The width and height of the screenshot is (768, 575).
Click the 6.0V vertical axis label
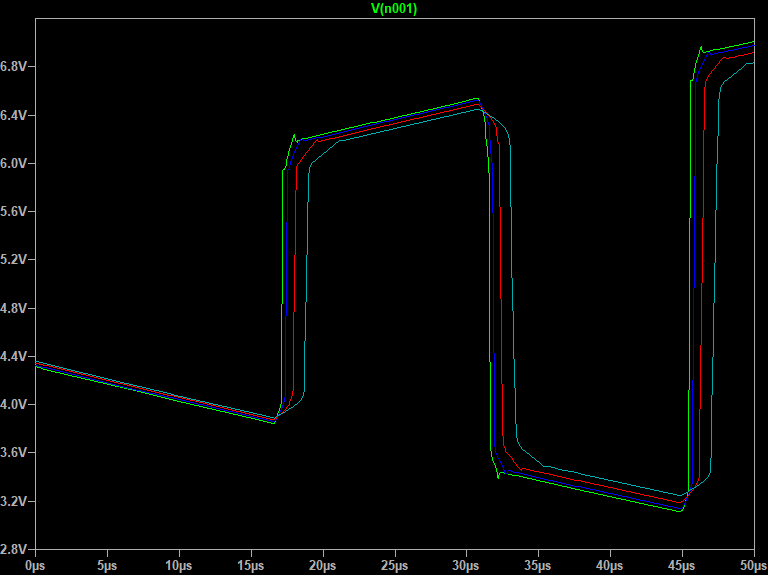coord(13,164)
